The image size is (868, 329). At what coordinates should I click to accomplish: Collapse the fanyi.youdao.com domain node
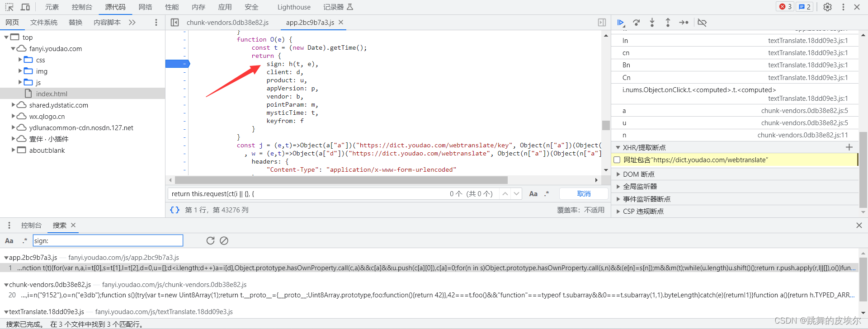[x=13, y=48]
